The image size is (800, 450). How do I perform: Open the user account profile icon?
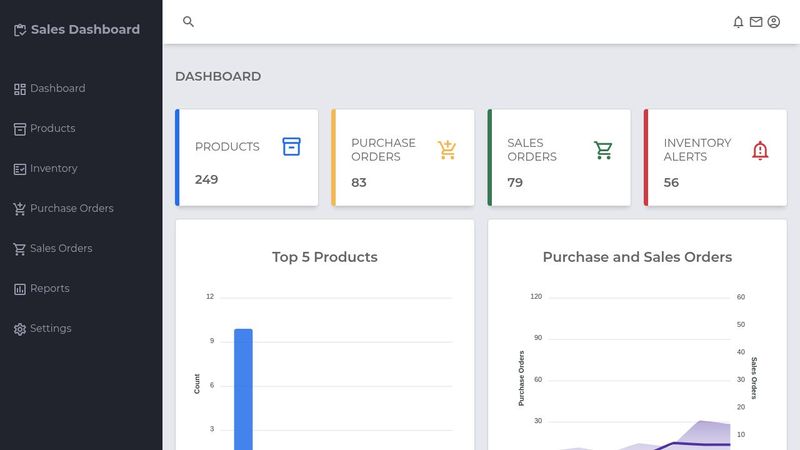pos(774,22)
